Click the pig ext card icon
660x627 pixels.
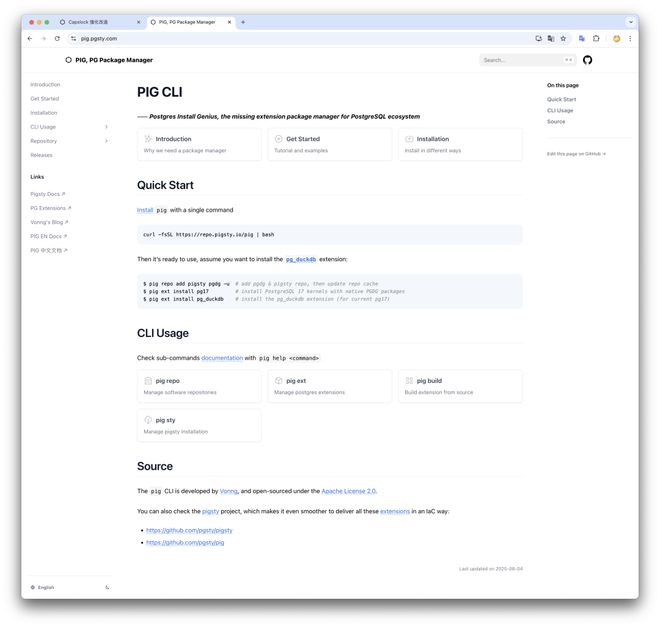pyautogui.click(x=278, y=380)
